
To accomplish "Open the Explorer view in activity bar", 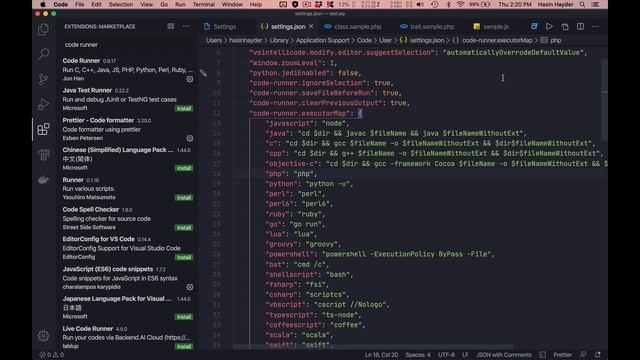I will 43,29.
